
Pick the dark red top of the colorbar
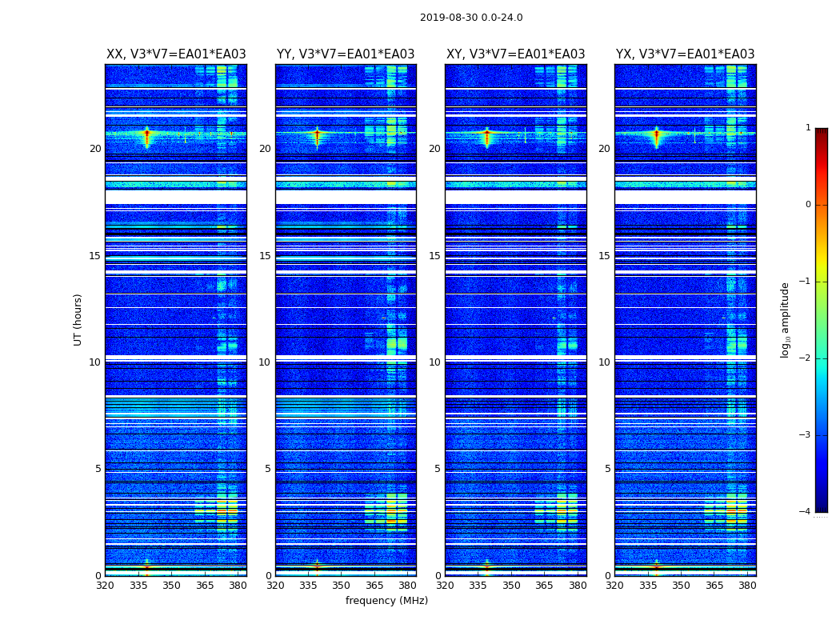tap(821, 133)
